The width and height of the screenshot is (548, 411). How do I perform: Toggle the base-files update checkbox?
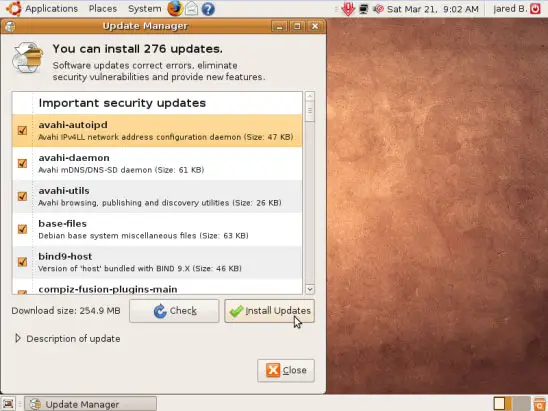tap(22, 229)
